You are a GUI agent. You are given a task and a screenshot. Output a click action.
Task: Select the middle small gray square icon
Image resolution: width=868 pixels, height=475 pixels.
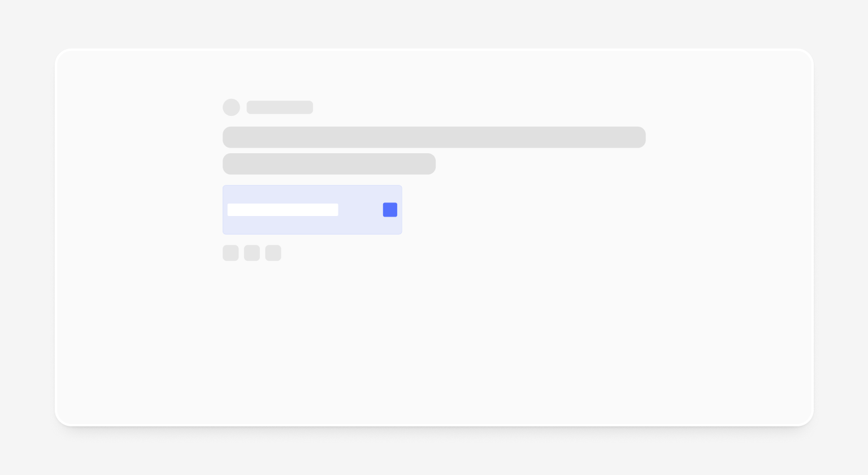252,253
